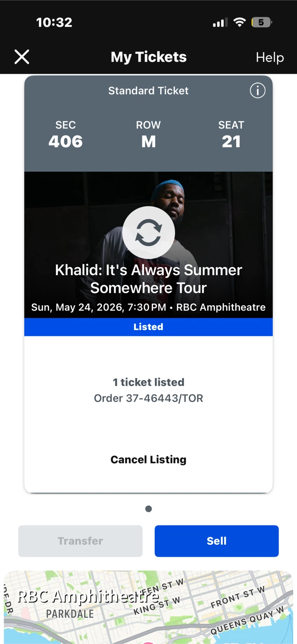Close the My Tickets screen
This screenshot has width=297, height=644.
22,57
